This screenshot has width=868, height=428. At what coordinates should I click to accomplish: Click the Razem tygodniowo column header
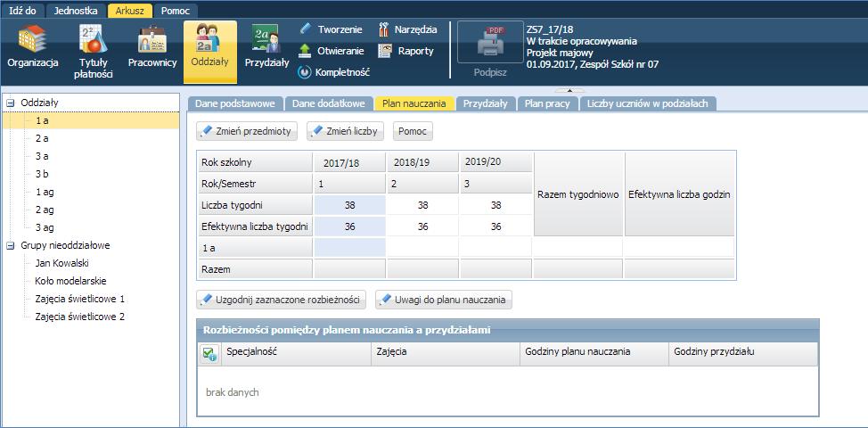[x=578, y=194]
